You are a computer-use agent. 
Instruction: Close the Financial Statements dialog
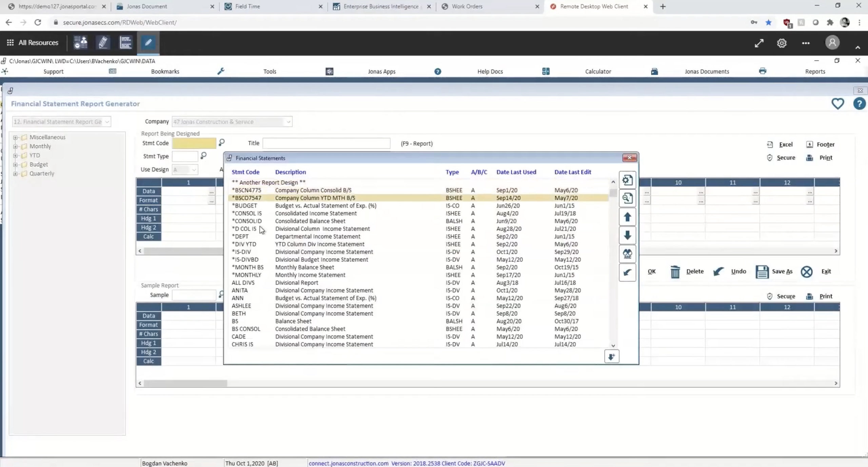[x=629, y=158]
